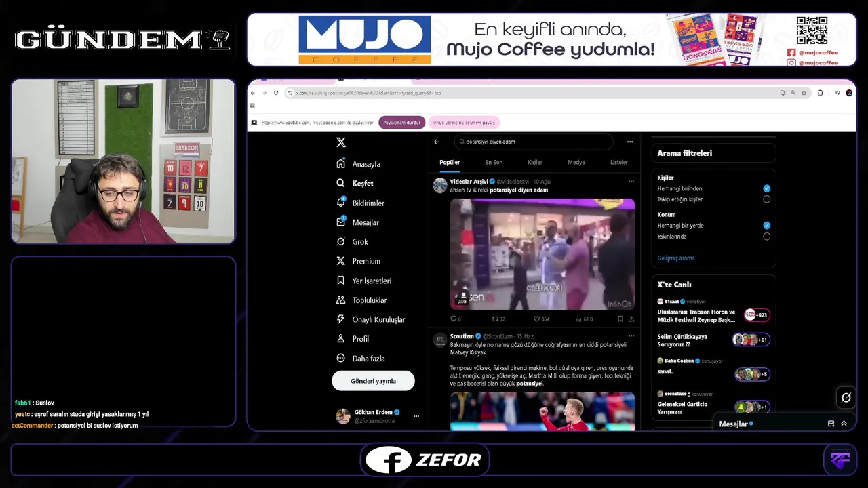Click Onun yerine bu sekmeyi paylaş
The width and height of the screenshot is (868, 488).
[464, 123]
